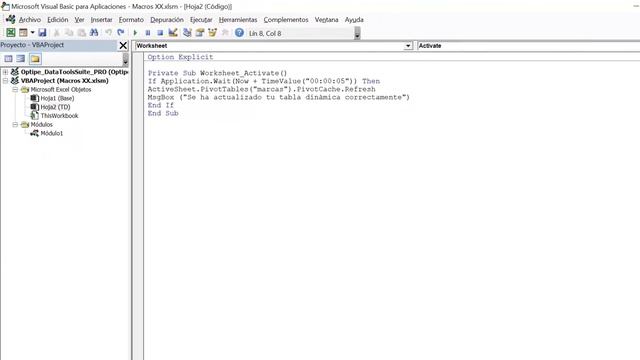The image size is (640, 360).
Task: Open the Herramientas menu
Action: tap(238, 20)
